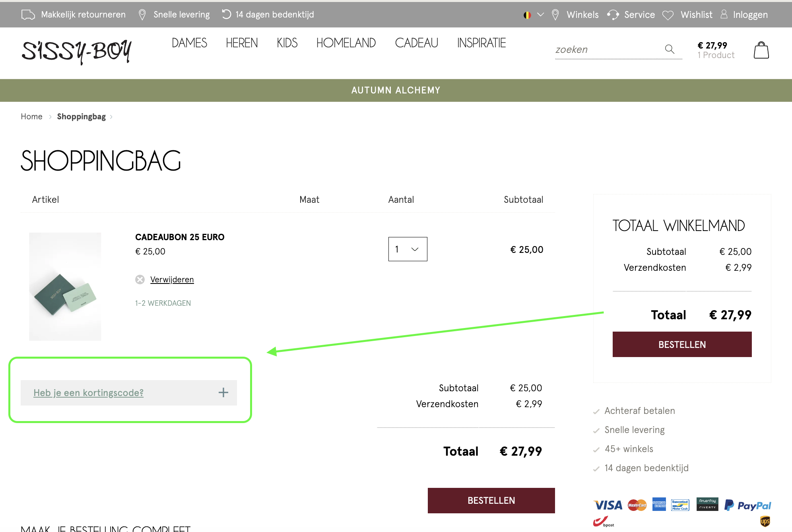
Task: Click the Visa payment logo
Action: coord(608,505)
